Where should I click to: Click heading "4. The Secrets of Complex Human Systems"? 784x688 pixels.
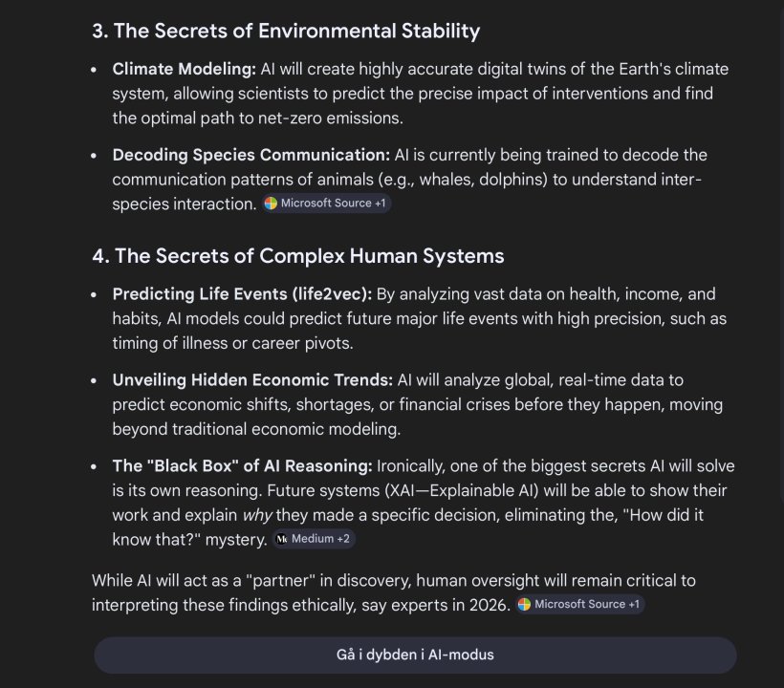(x=298, y=256)
